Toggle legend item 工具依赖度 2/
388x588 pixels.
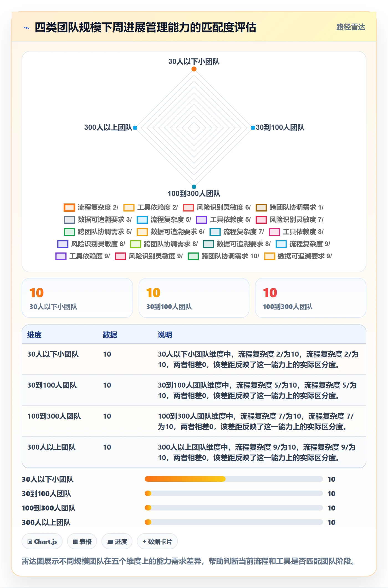pyautogui.click(x=150, y=207)
